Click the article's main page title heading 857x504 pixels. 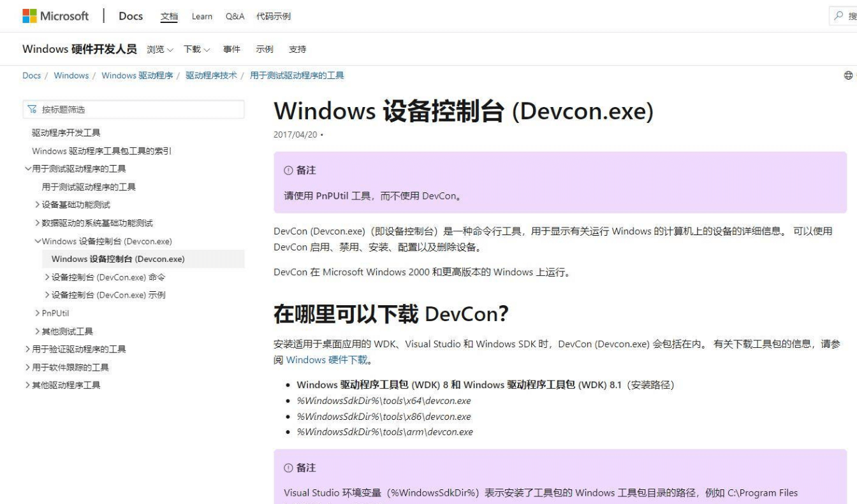(464, 112)
